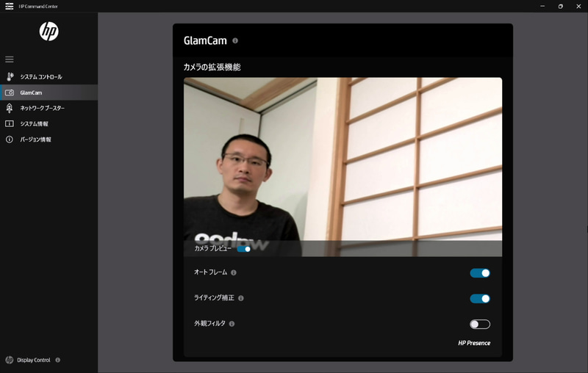This screenshot has width=588, height=373.
Task: Open システム情報 page
Action: coord(49,123)
